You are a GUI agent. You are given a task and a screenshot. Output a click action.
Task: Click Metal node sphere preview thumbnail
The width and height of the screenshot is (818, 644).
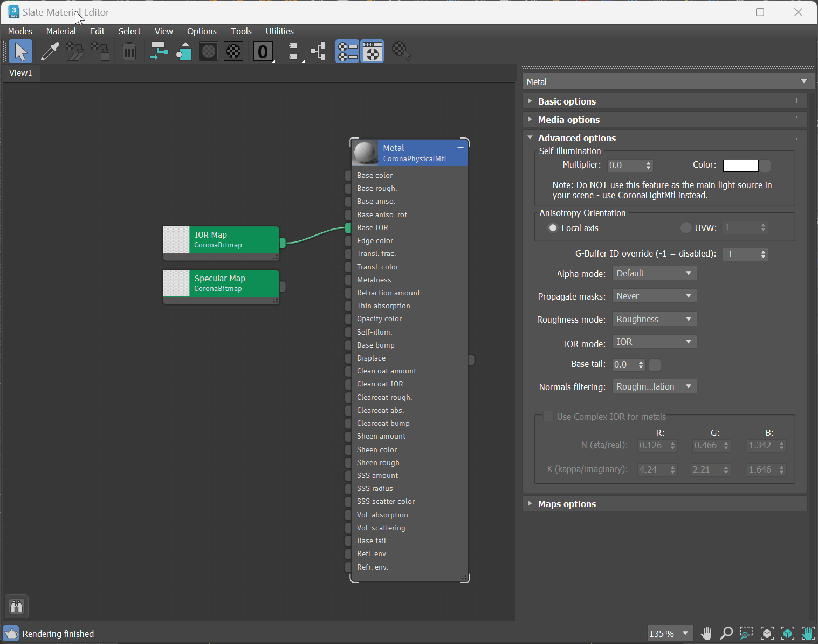point(365,153)
